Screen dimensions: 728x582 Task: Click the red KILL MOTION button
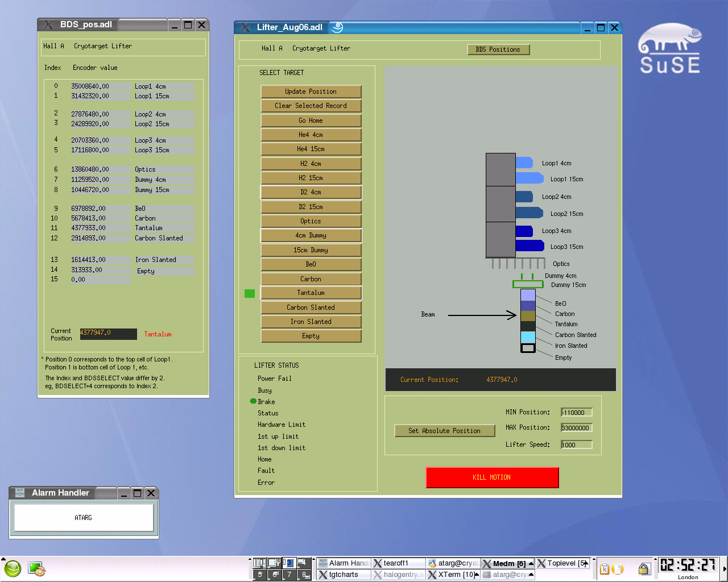[492, 477]
